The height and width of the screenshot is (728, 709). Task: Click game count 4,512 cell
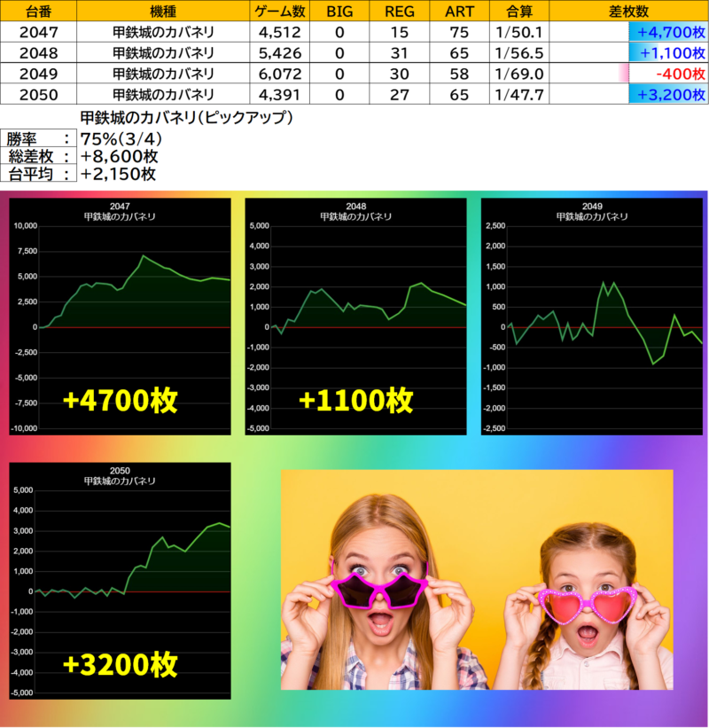pos(280,32)
